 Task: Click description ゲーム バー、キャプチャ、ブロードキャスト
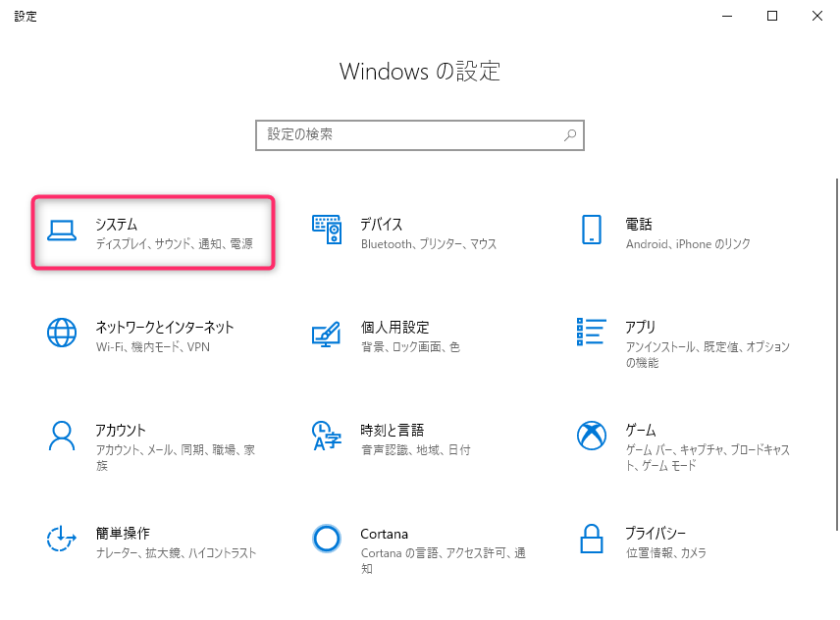(x=708, y=458)
